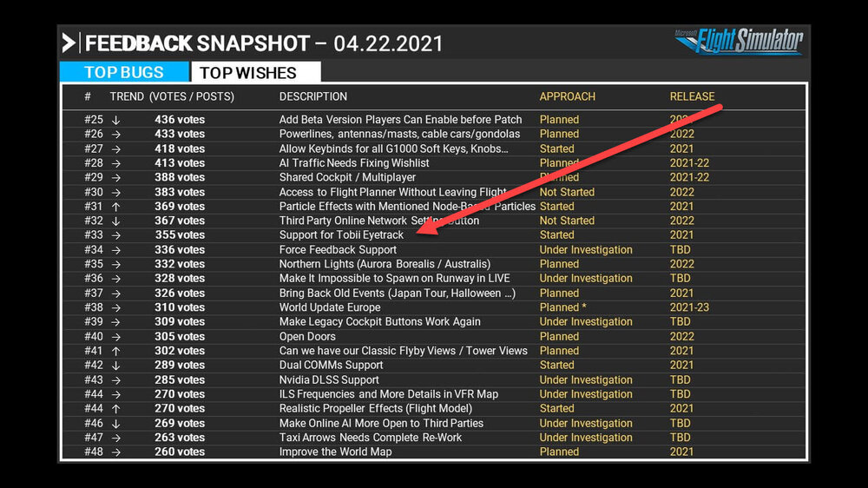Switch to the TOP BUGS tab
This screenshot has height=488, width=868.
click(x=123, y=72)
